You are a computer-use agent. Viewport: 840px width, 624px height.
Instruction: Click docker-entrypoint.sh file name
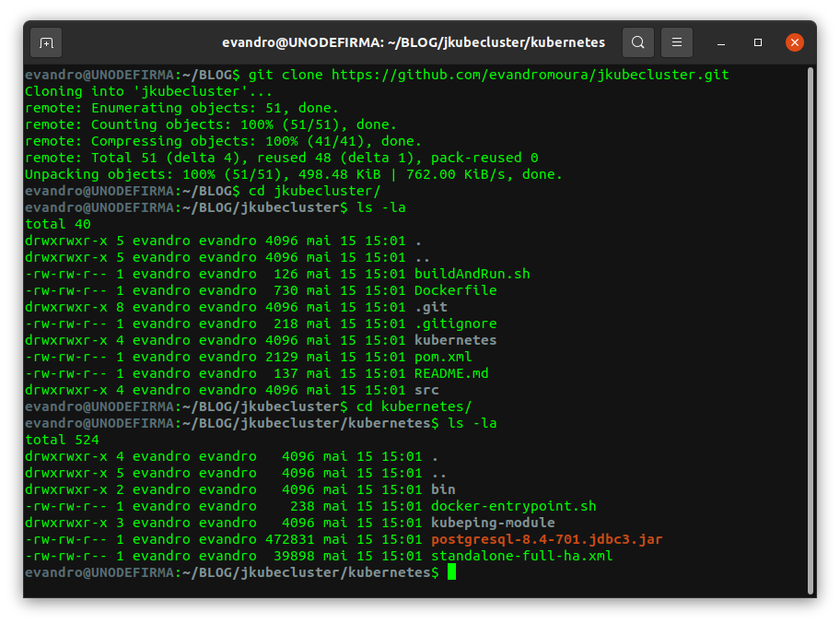click(x=513, y=506)
